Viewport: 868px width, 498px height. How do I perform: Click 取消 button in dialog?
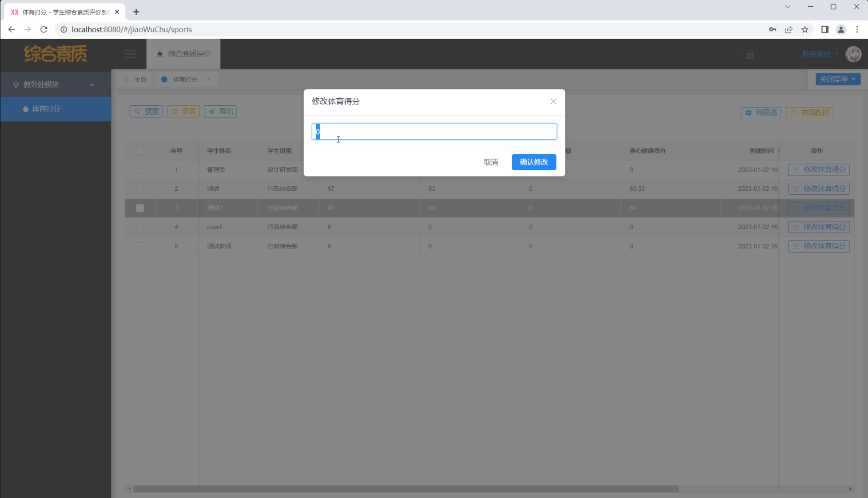pos(490,162)
